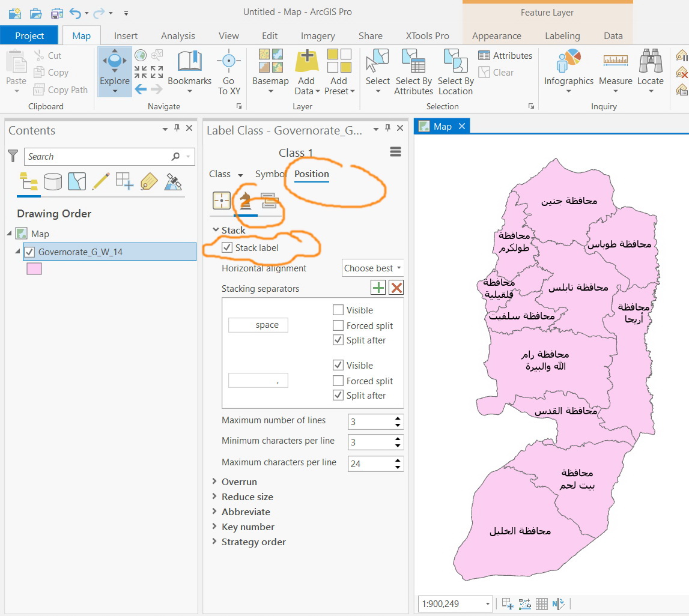The width and height of the screenshot is (689, 616).
Task: Uncheck Visible for the comma separator
Action: (x=338, y=365)
